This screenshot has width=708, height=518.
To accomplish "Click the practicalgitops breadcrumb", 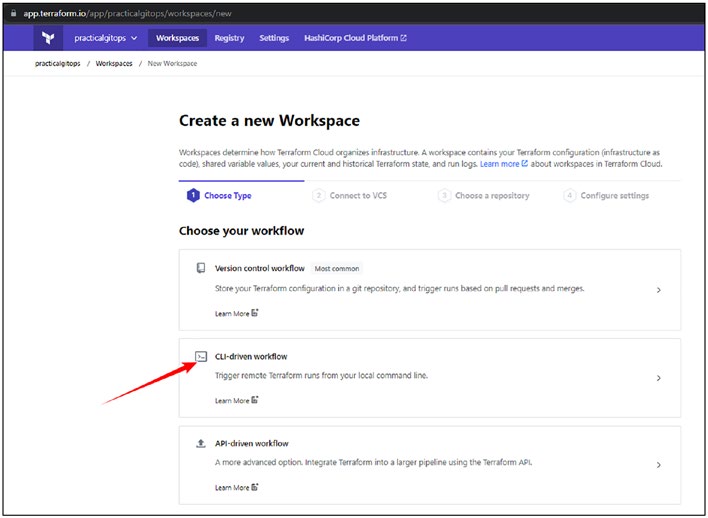I will coord(57,64).
